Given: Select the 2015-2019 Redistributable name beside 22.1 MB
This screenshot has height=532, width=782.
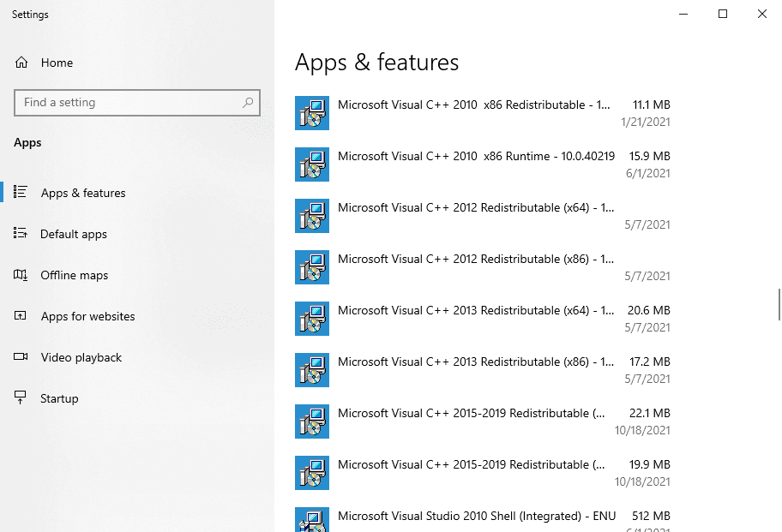Looking at the screenshot, I should pos(472,414).
